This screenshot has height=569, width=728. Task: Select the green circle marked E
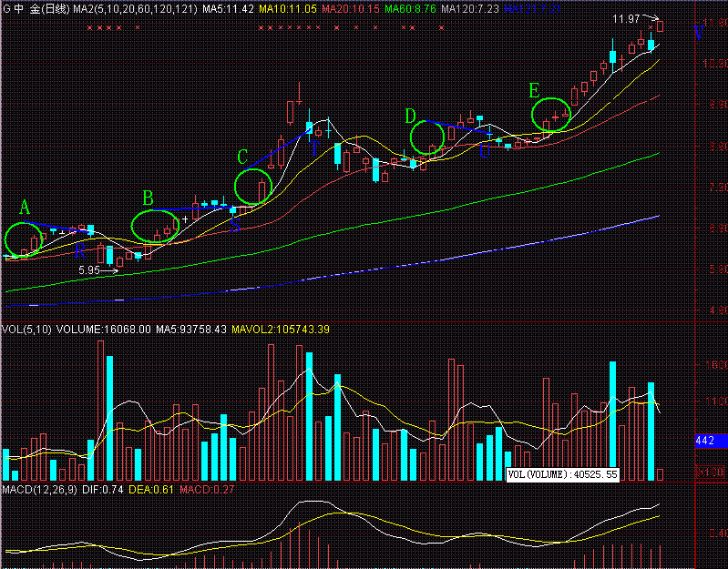pyautogui.click(x=550, y=115)
